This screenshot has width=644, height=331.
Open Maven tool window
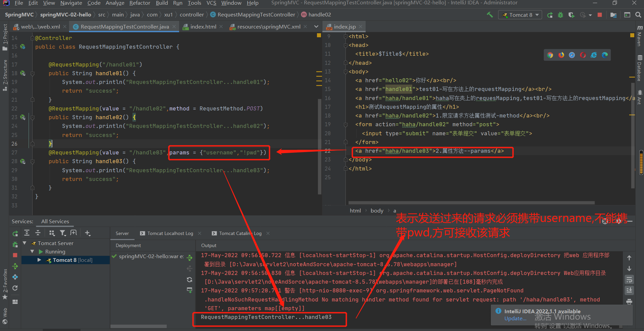coord(639,36)
